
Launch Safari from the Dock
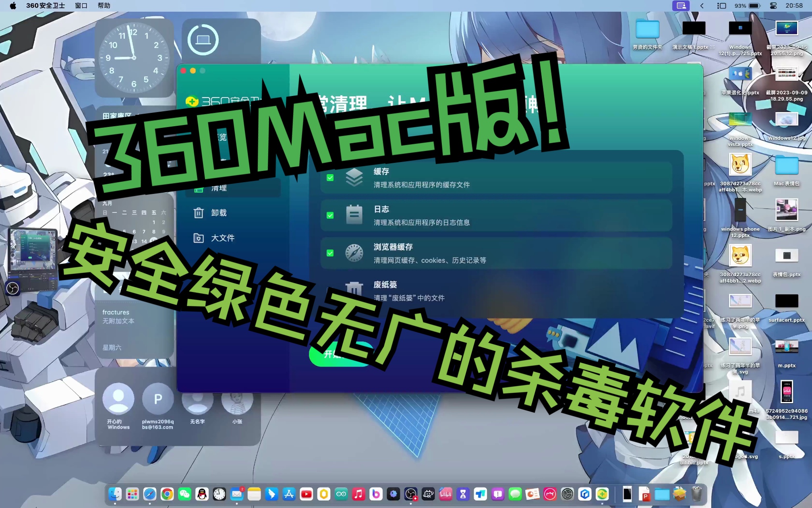tap(149, 494)
